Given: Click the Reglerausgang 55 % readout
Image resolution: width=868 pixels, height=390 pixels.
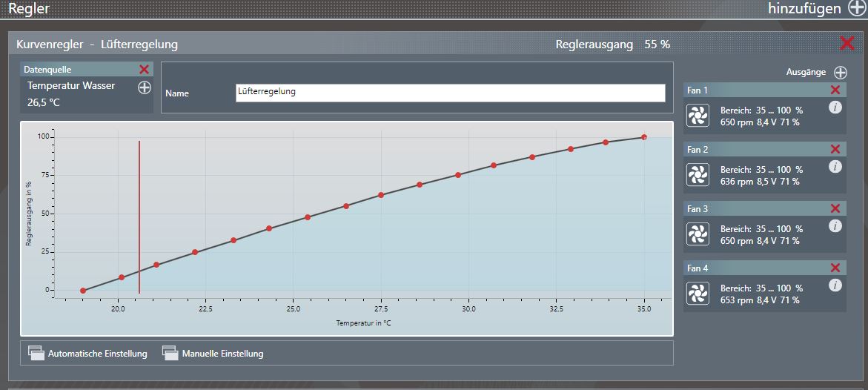Looking at the screenshot, I should [613, 44].
